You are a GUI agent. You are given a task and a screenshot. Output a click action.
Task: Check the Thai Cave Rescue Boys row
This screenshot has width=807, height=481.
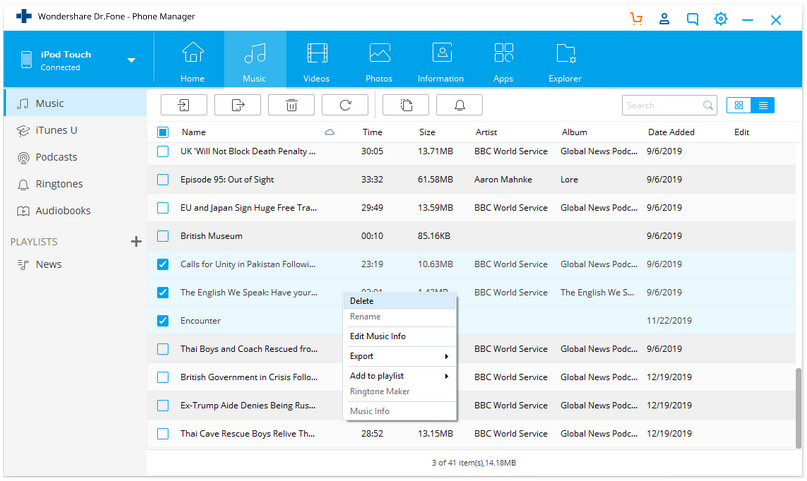point(163,434)
